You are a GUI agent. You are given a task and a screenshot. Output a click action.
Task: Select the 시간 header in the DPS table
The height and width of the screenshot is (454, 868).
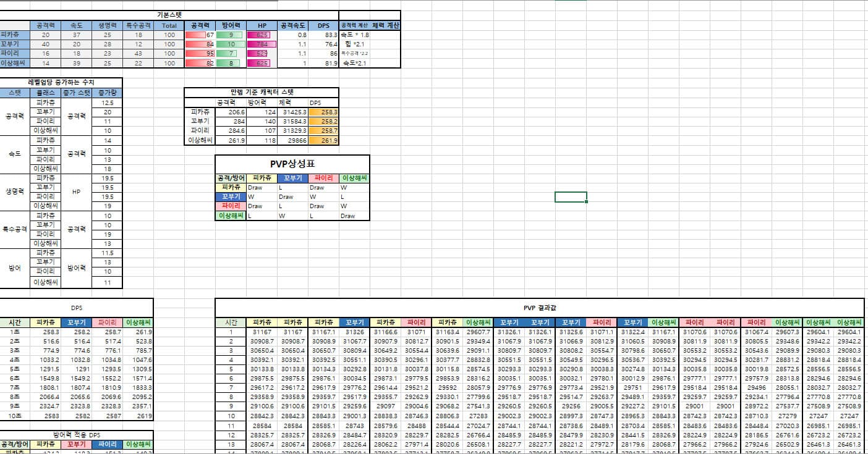15,322
